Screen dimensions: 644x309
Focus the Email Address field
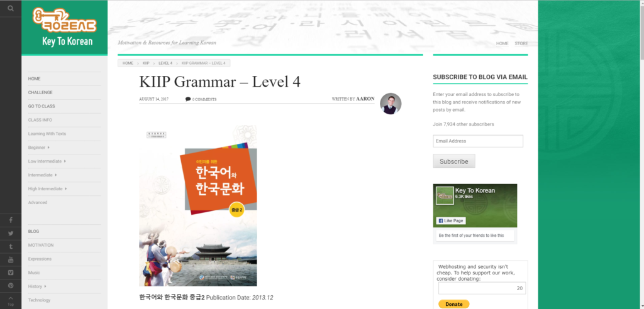tap(478, 141)
